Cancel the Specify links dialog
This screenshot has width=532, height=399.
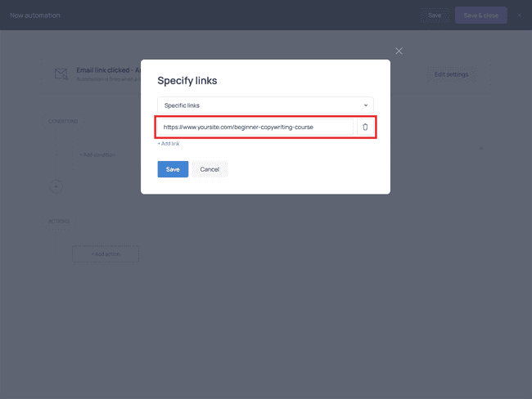[x=210, y=169]
